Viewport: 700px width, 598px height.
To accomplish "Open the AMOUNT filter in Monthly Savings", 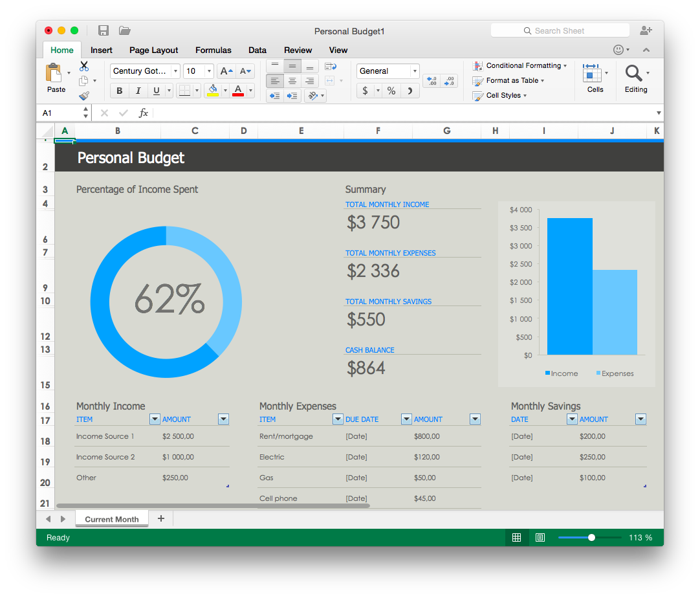I will 640,419.
